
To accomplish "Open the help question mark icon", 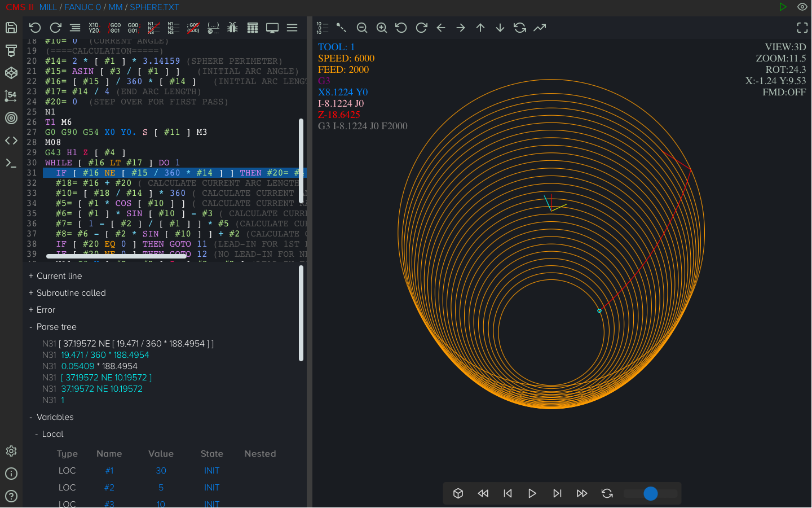I will [11, 496].
